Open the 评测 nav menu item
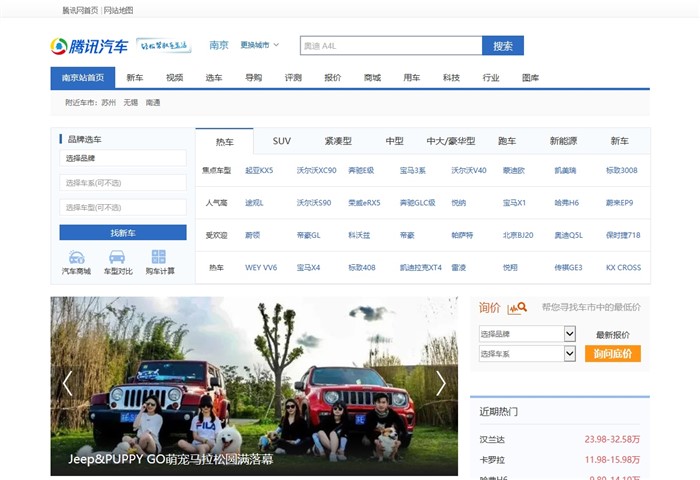Screen dimensions: 700x480 (x=293, y=78)
